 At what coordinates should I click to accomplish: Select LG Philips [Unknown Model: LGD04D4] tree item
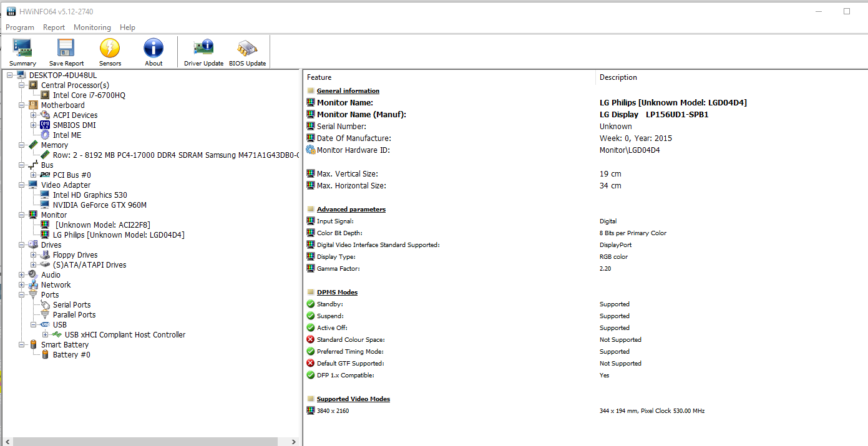(x=119, y=235)
